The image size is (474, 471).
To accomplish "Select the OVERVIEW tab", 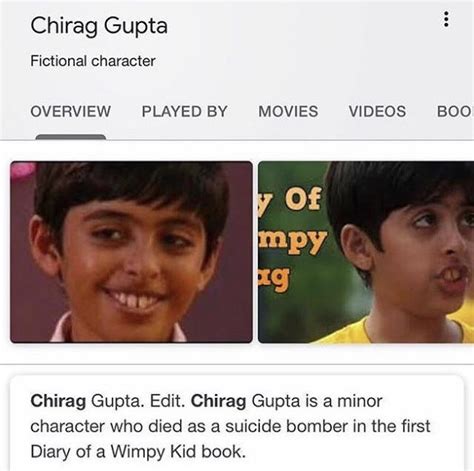I will coord(71,111).
